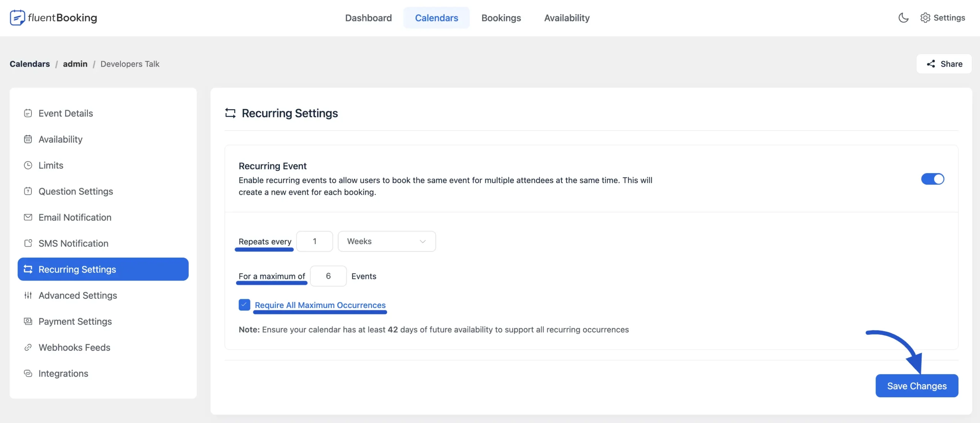
Task: Open the Dashboard tab
Action: coord(368,18)
